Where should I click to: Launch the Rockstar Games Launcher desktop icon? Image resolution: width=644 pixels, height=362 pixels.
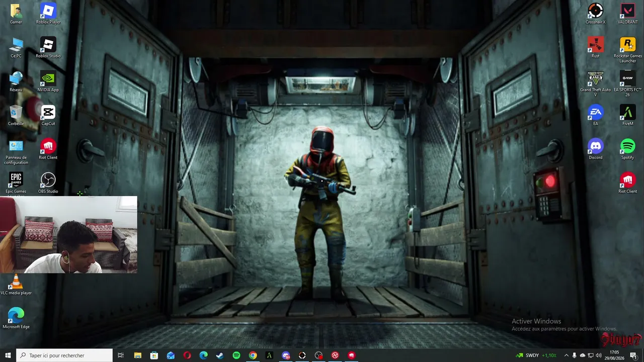[628, 50]
